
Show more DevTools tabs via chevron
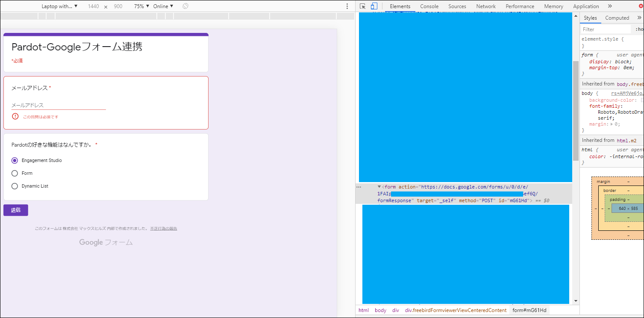coord(610,6)
